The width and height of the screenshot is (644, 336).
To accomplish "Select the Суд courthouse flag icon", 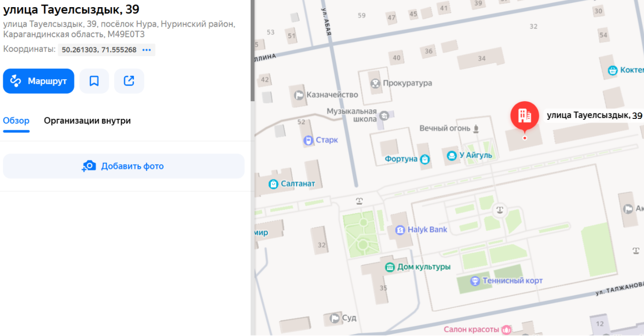I will click(x=335, y=318).
